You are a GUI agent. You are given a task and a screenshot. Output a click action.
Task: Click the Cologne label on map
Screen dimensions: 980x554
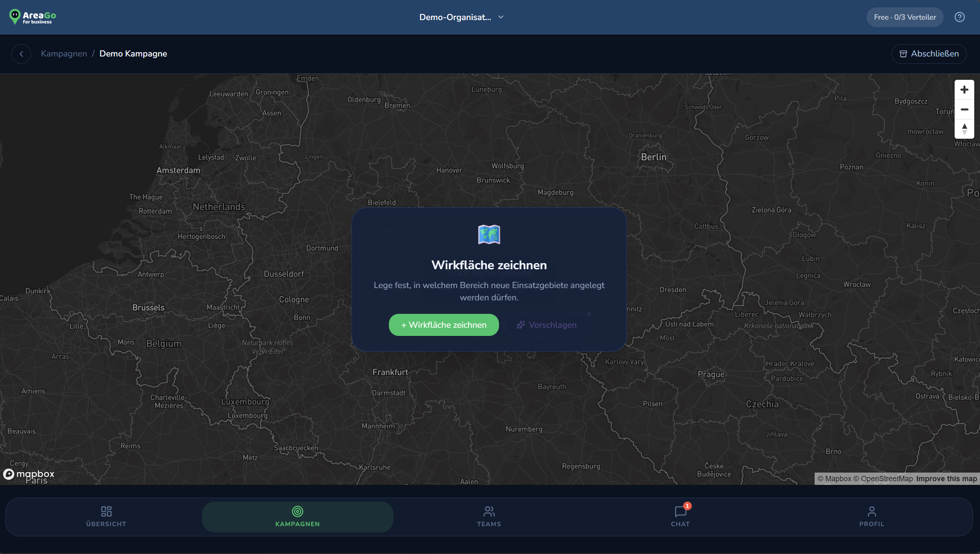click(294, 300)
